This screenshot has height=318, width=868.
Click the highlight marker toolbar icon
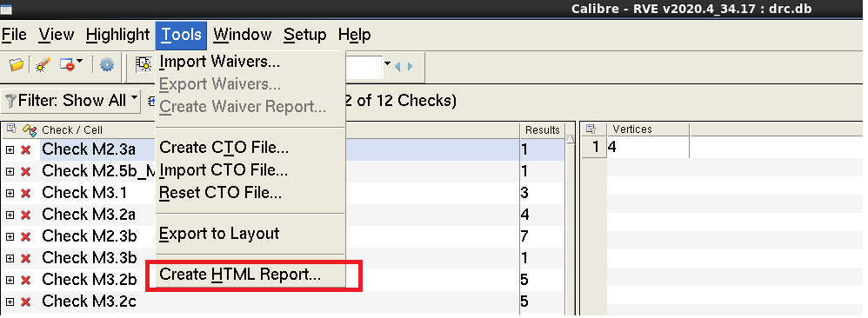42,65
